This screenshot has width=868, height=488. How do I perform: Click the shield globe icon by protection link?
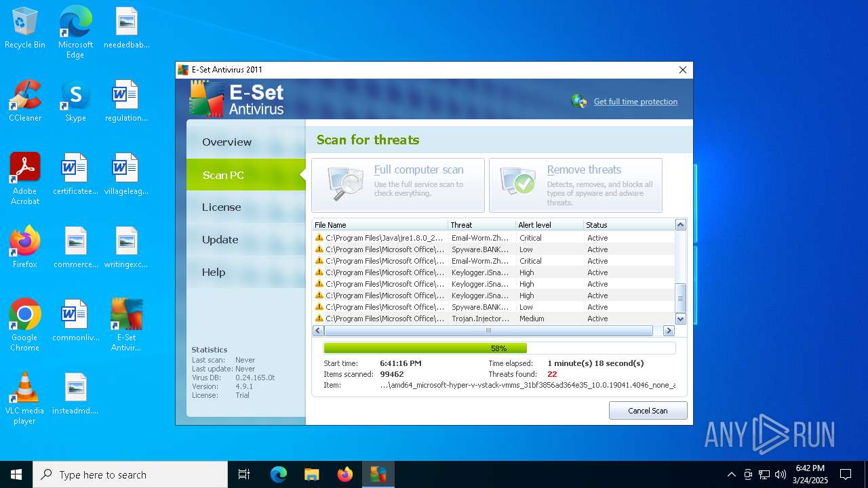point(579,102)
